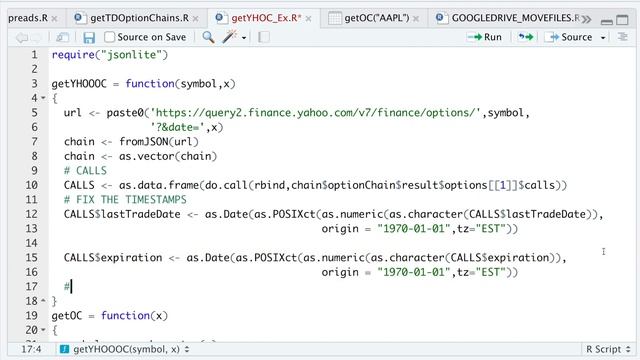Toggle the document outline icon
640x360 pixels.
coord(622,37)
